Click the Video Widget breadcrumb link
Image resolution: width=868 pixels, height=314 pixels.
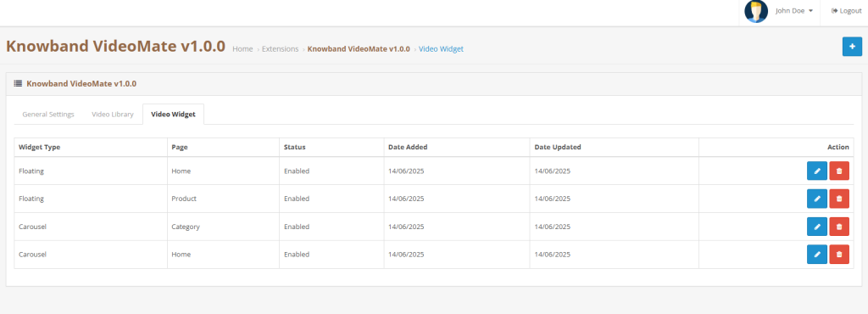441,48
